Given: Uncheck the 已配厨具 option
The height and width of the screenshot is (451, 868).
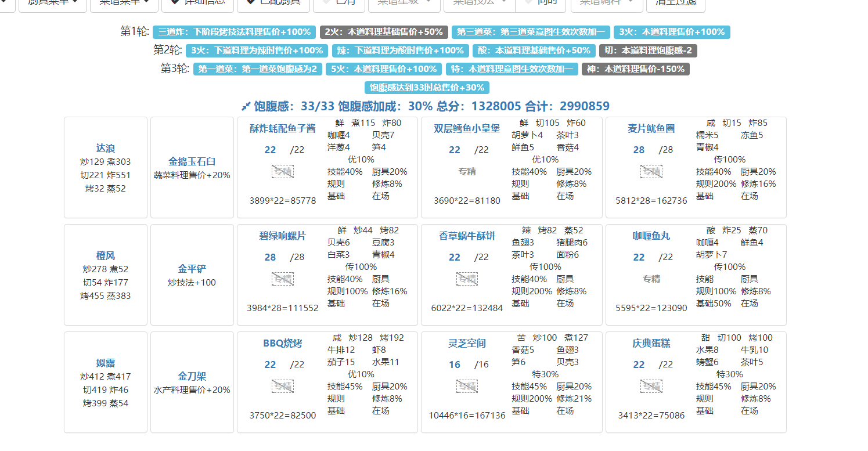Looking at the screenshot, I should coord(273,2).
